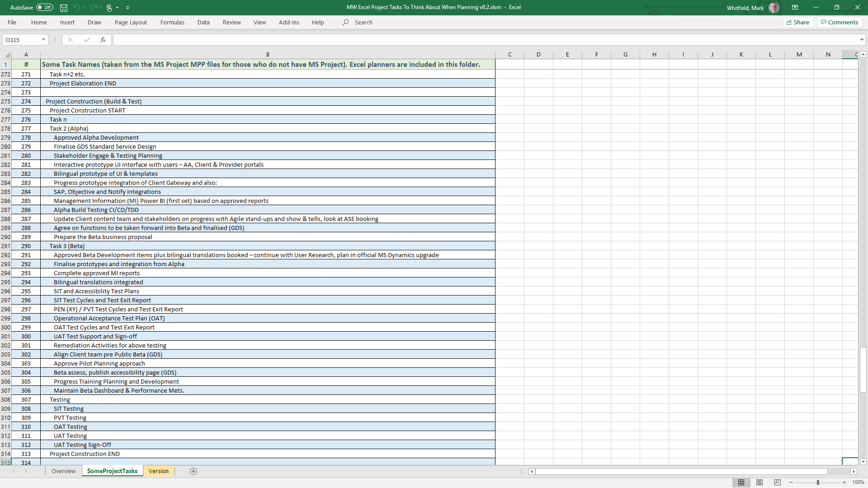The width and height of the screenshot is (868, 488).
Task: Click the Save icon in Quick Access Toolbar
Action: (64, 8)
